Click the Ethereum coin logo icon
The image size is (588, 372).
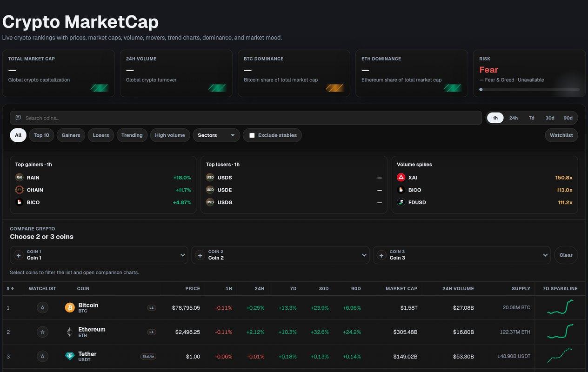click(70, 332)
